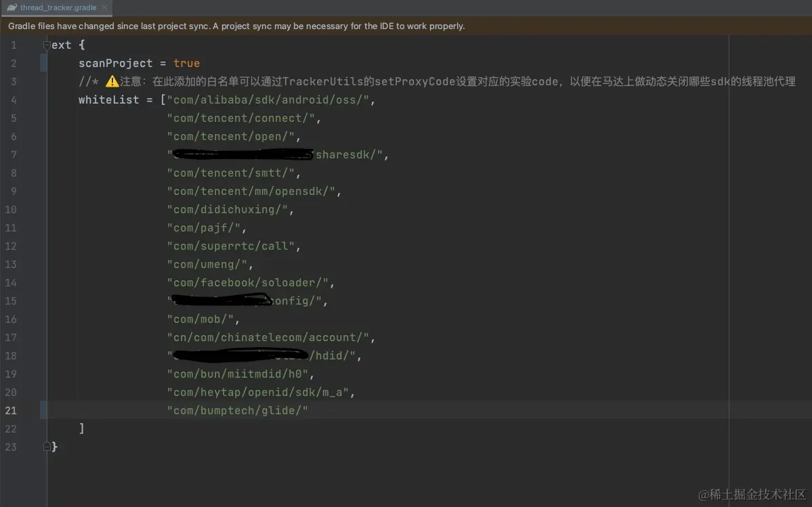The image size is (812, 507).
Task: Click "com/heytap/openid/sdk/m_a" string
Action: pos(258,392)
